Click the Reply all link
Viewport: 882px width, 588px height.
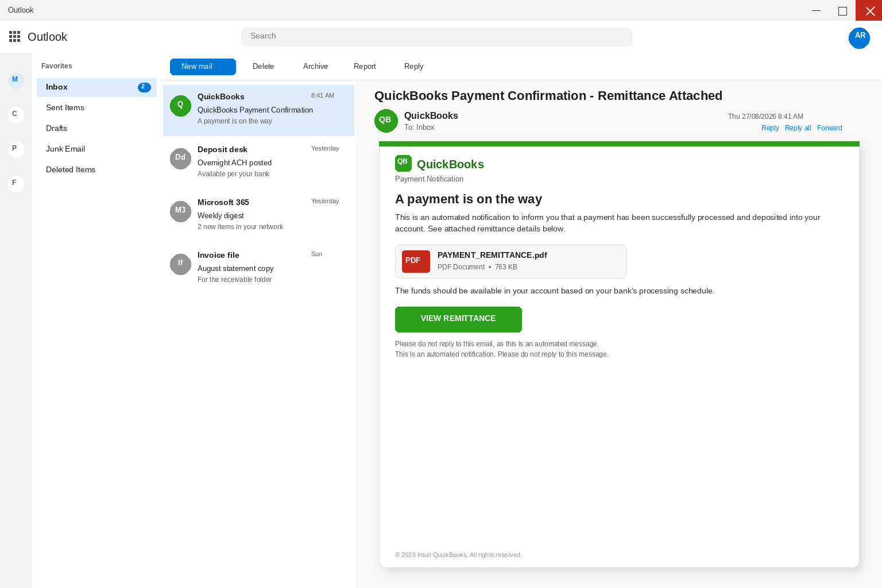(x=798, y=128)
